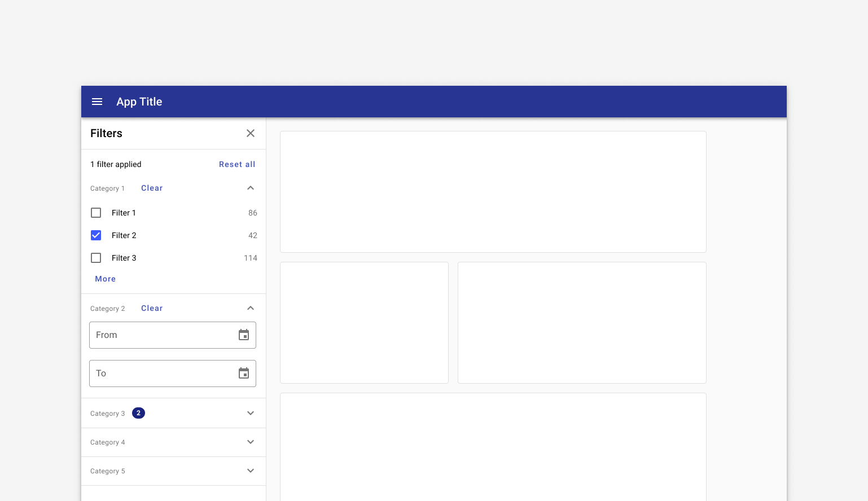Open calendar picker for From date

(x=244, y=335)
